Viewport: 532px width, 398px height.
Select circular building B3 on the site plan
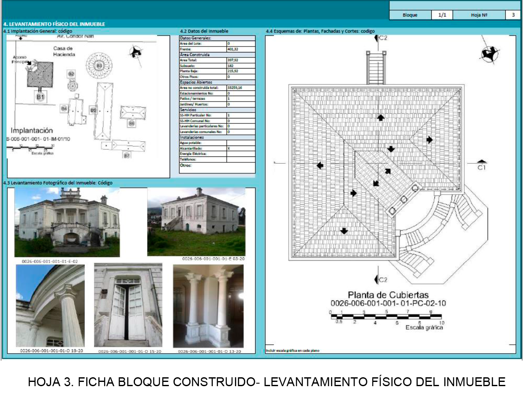click(x=99, y=66)
